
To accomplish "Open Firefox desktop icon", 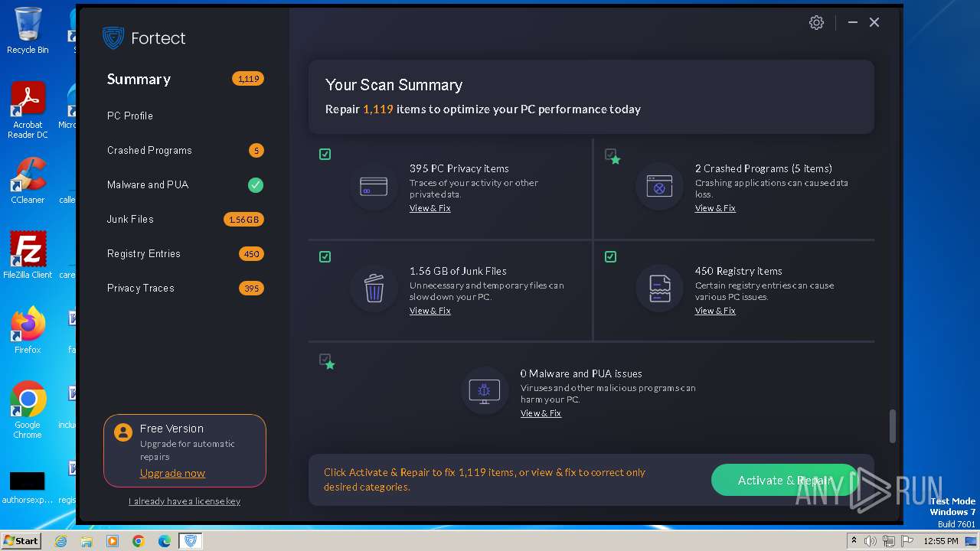I will (x=28, y=331).
